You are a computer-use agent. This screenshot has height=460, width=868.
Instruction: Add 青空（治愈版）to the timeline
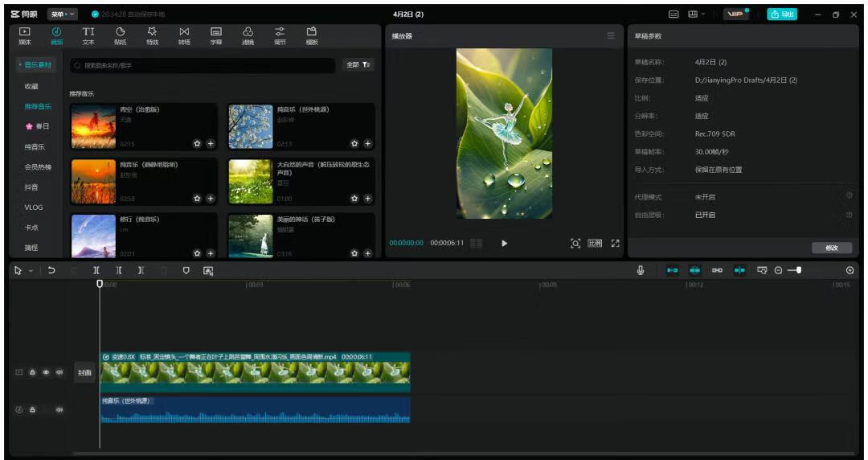(x=211, y=143)
